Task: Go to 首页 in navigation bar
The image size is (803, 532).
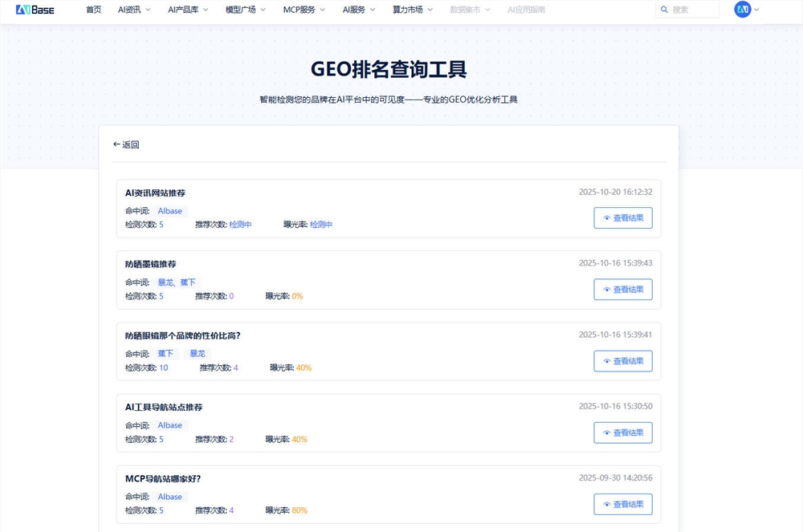Action: pyautogui.click(x=94, y=10)
